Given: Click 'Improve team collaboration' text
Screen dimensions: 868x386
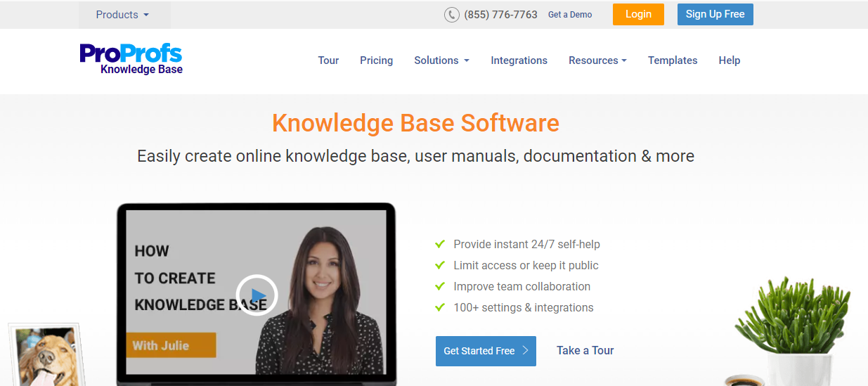Looking at the screenshot, I should [522, 287].
